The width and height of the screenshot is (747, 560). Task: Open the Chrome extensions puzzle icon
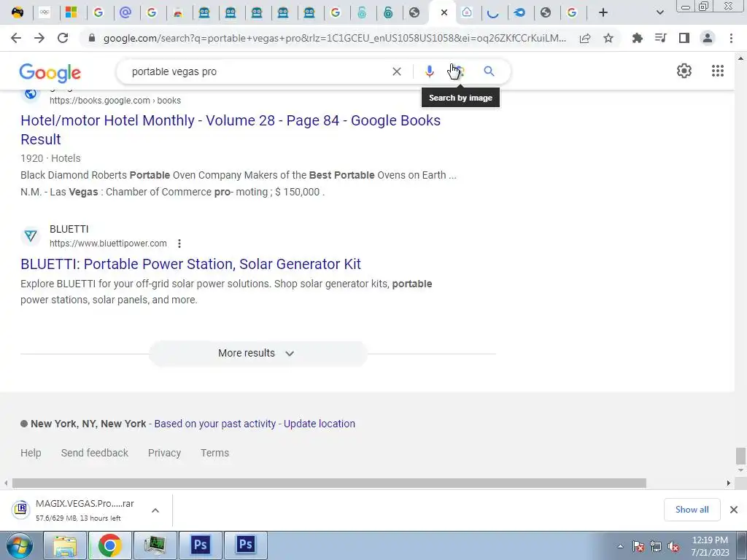tap(637, 38)
